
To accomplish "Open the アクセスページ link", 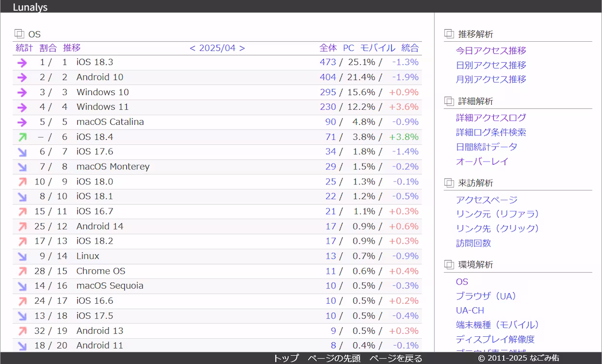I will coord(486,199).
